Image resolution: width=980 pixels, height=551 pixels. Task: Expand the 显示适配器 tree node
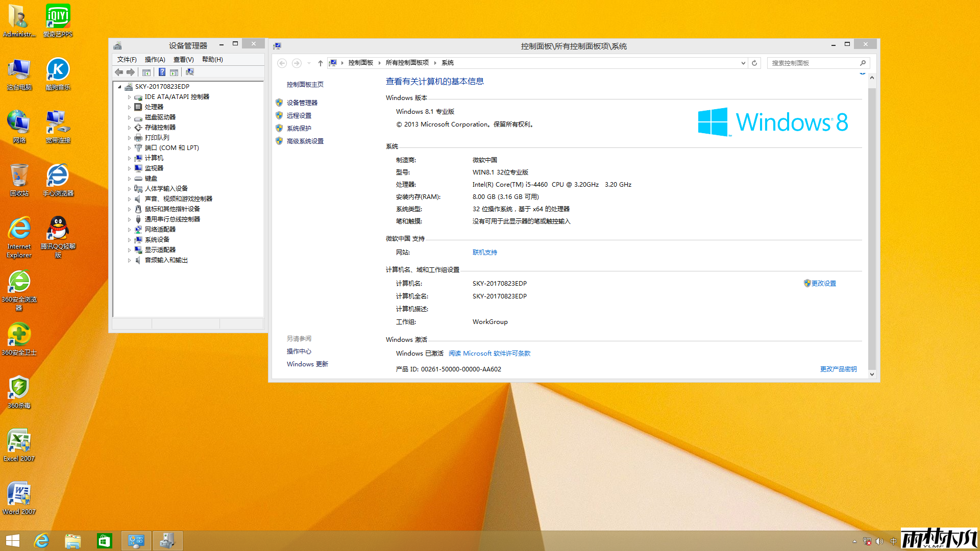point(129,250)
